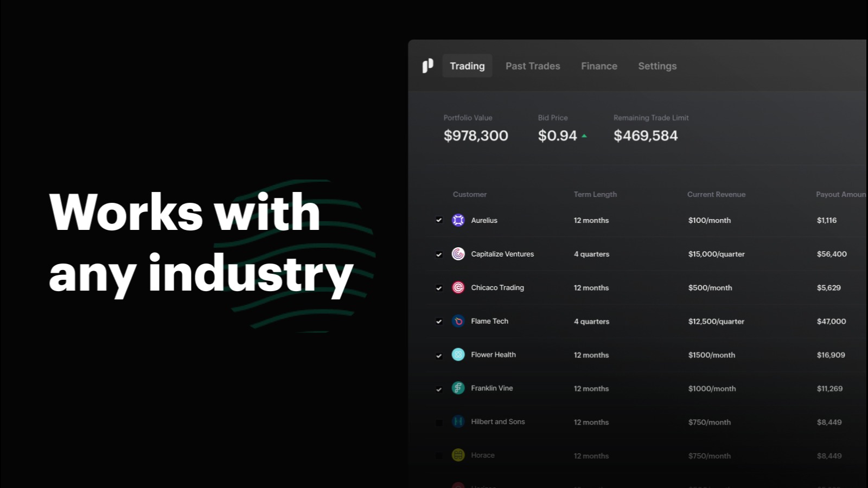The height and width of the screenshot is (488, 868).
Task: Click the Current Revenue column header
Action: (x=716, y=194)
